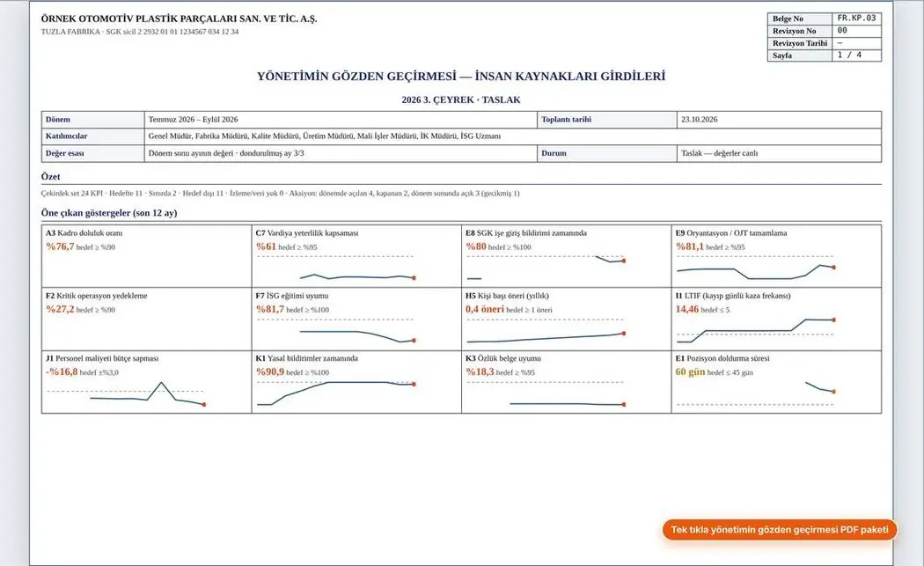Image resolution: width=924 pixels, height=566 pixels.
Task: Click the Toplantı tarihi label cell
Action: point(607,119)
